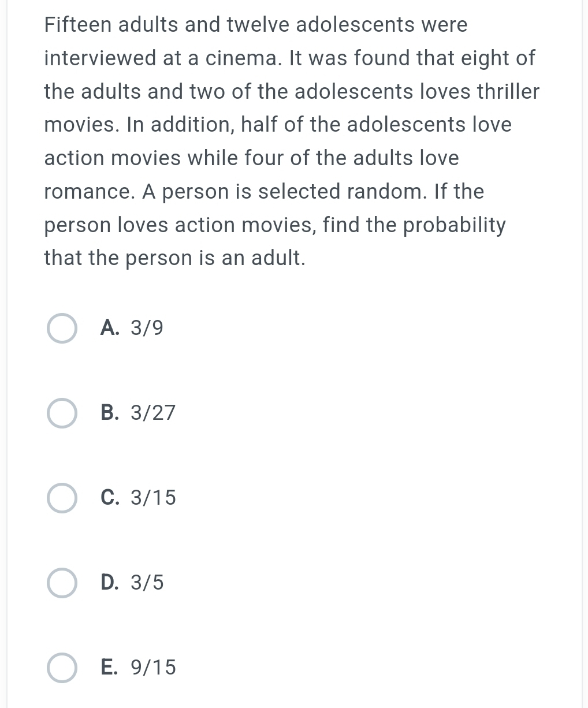The image size is (588, 708).
Task: Mark the radio button for option C
Action: tap(62, 498)
